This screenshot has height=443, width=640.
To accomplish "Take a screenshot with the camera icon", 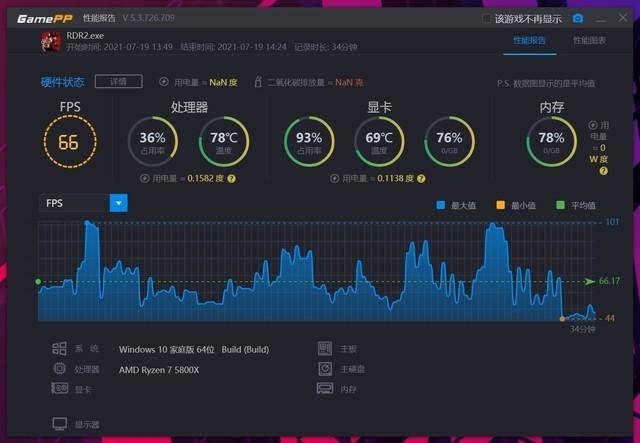I will coord(578,18).
